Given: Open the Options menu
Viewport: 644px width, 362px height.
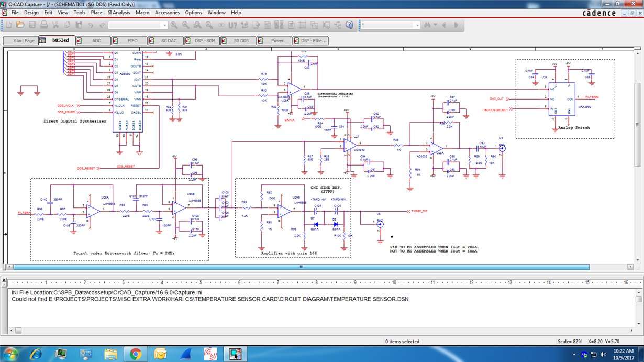Looking at the screenshot, I should 193,13.
